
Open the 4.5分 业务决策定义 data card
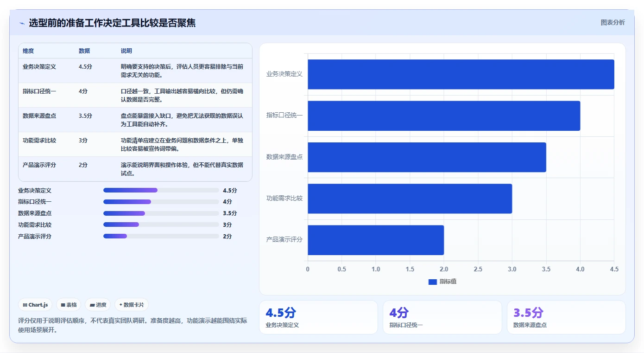pos(318,317)
